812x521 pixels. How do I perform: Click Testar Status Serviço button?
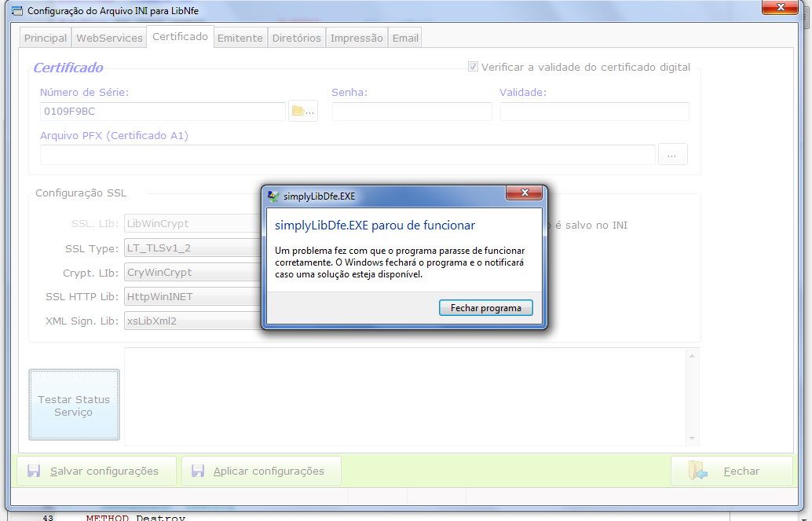(74, 405)
